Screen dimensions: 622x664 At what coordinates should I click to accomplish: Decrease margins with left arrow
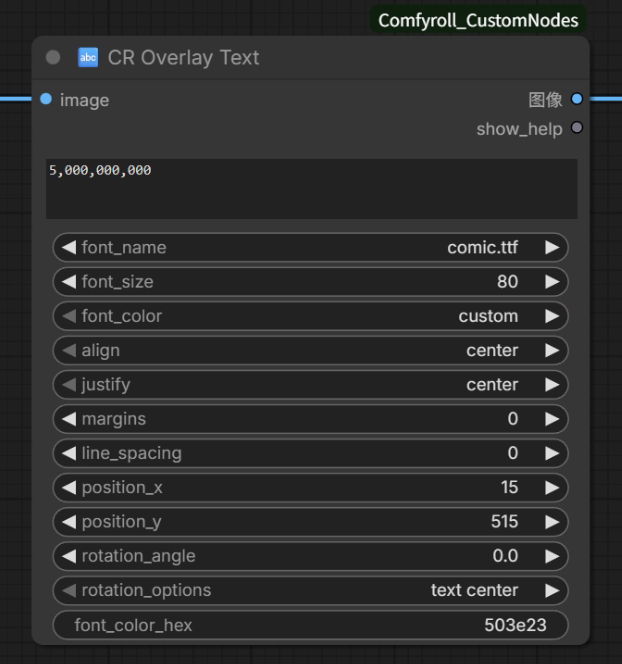tap(69, 419)
